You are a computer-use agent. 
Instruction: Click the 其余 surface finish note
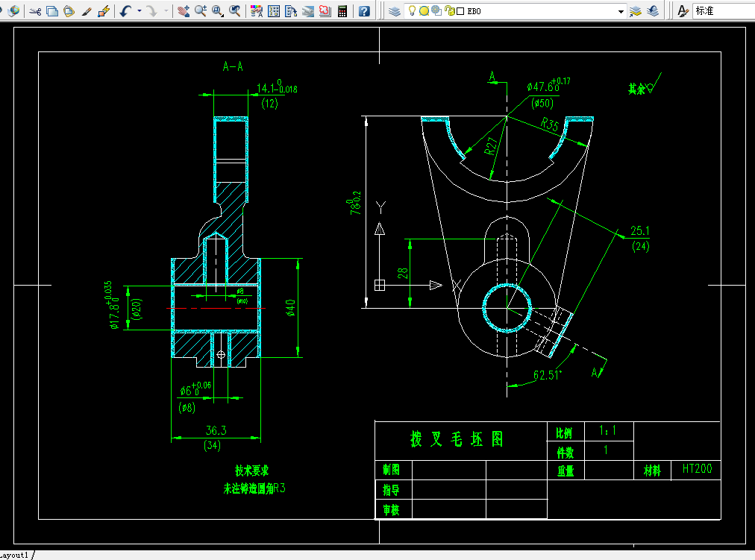(x=636, y=89)
